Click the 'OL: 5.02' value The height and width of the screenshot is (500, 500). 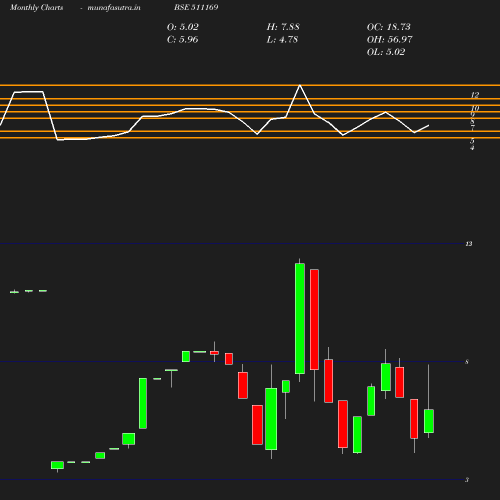tap(386, 52)
